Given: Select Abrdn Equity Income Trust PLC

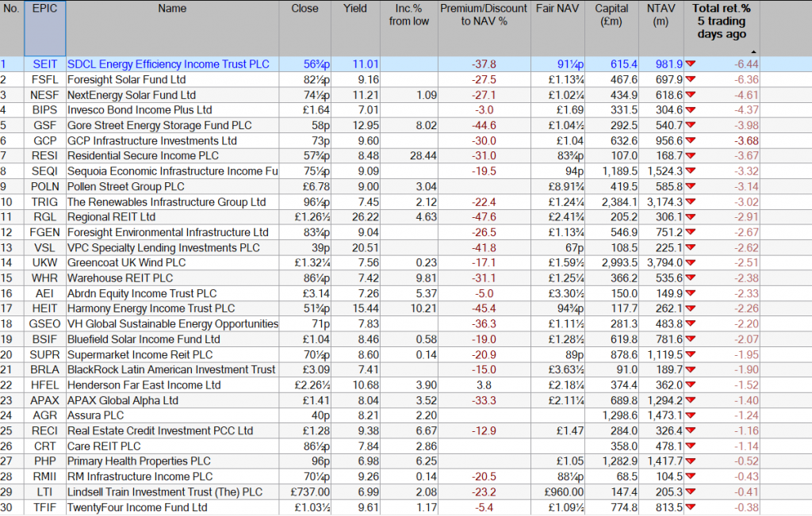Looking at the screenshot, I should coord(142,293).
